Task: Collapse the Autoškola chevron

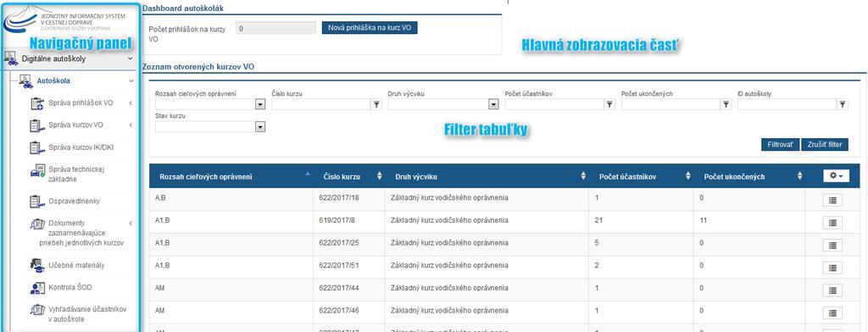Action: point(131,81)
